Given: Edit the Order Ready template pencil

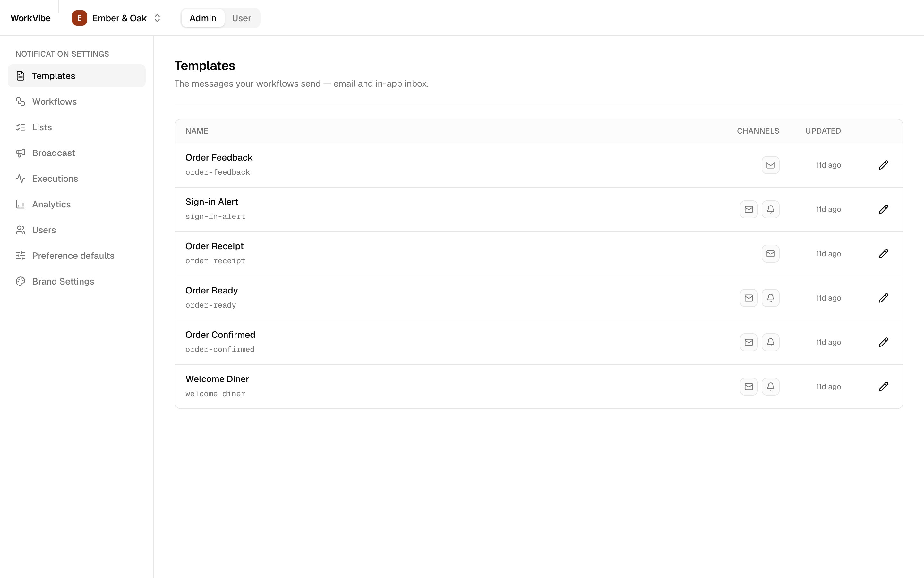Looking at the screenshot, I should (x=883, y=298).
